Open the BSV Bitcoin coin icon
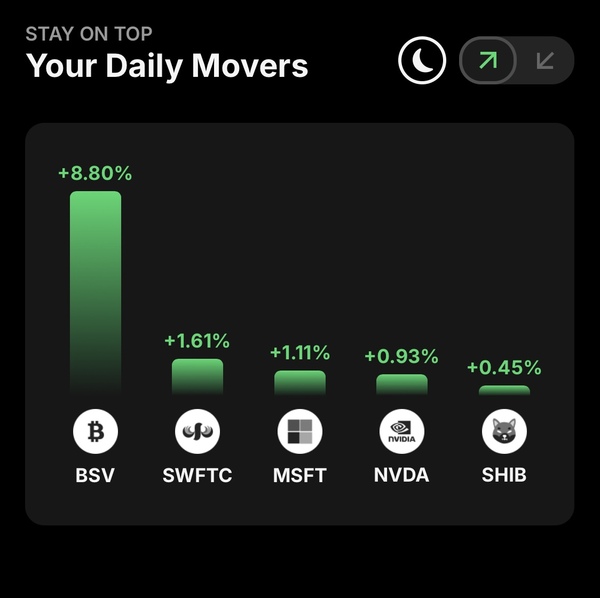Screen dimensions: 600x598 pos(95,431)
